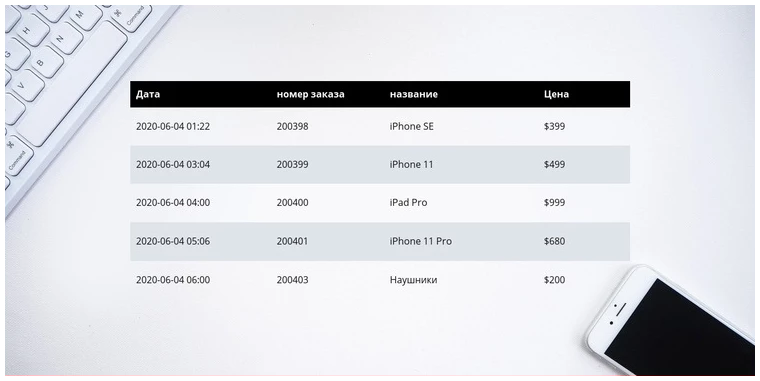Click the iPhone SE product name
Screen dimensions: 760x381
(412, 127)
